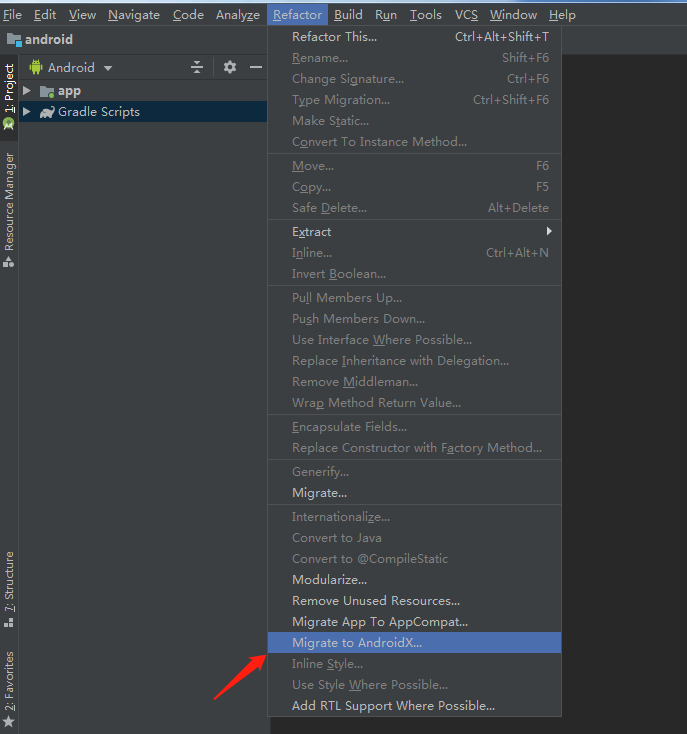Viewport: 687px width, 734px height.
Task: Choose Add RTL Support Where Possible...
Action: [x=414, y=706]
